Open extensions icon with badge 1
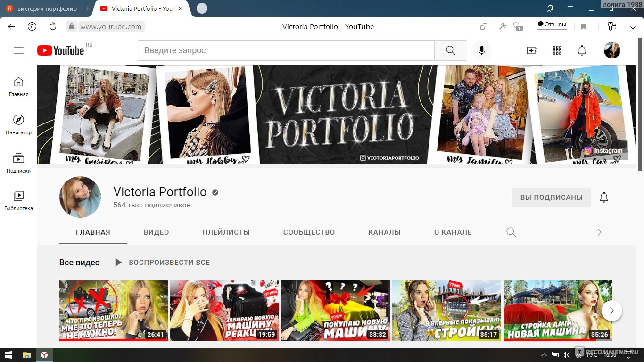Image resolution: width=644 pixels, height=362 pixels. pos(518,27)
